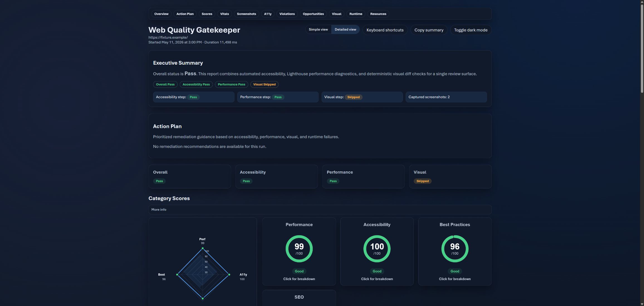
Task: Click the page's vertical scrollbar thumb
Action: coord(642,48)
